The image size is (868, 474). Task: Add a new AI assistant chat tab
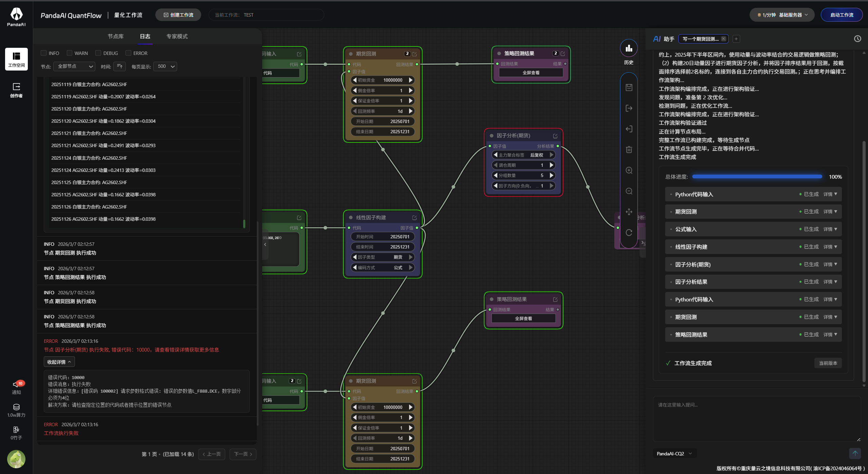(x=736, y=39)
